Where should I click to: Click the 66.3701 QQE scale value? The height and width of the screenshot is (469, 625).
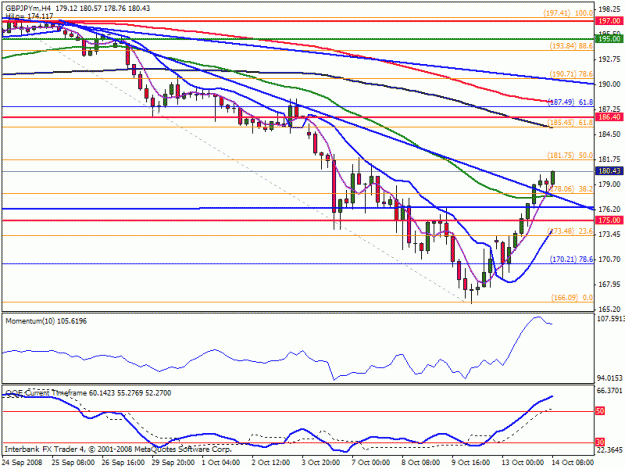[x=610, y=390]
